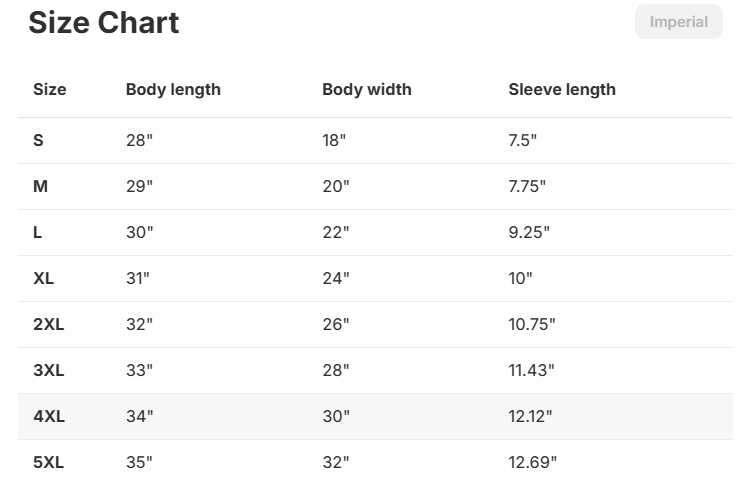
Task: Select the 12.12" sleeve length cell
Action: click(x=530, y=416)
